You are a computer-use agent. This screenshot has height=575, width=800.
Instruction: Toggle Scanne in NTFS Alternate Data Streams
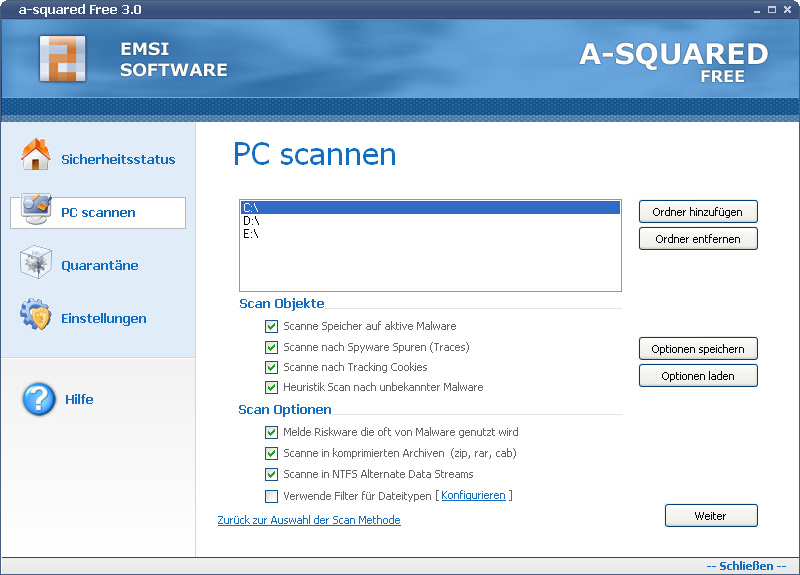pyautogui.click(x=271, y=474)
